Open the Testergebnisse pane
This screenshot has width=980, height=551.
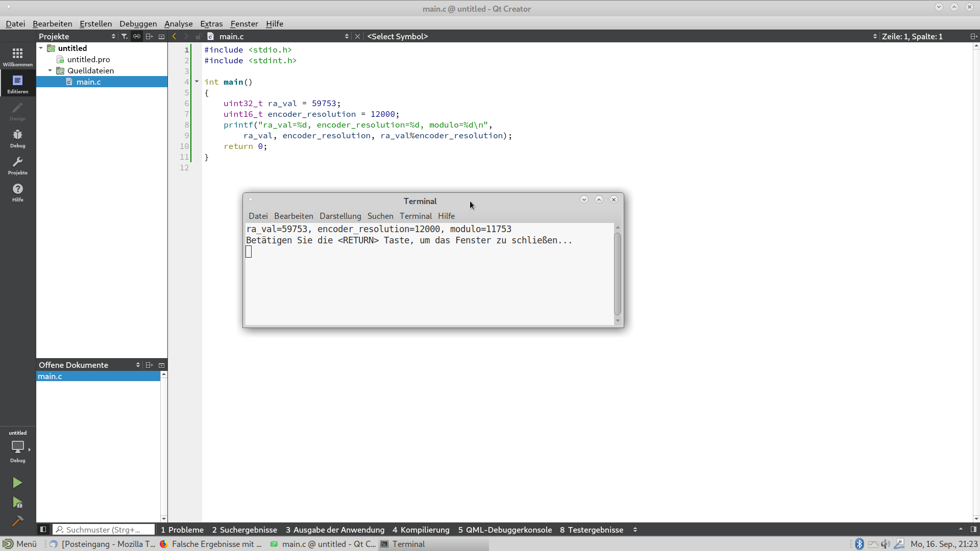(592, 530)
